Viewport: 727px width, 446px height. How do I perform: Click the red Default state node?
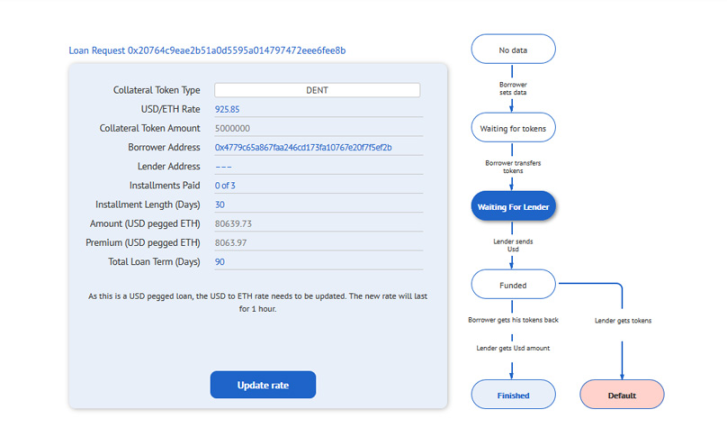pyautogui.click(x=621, y=395)
